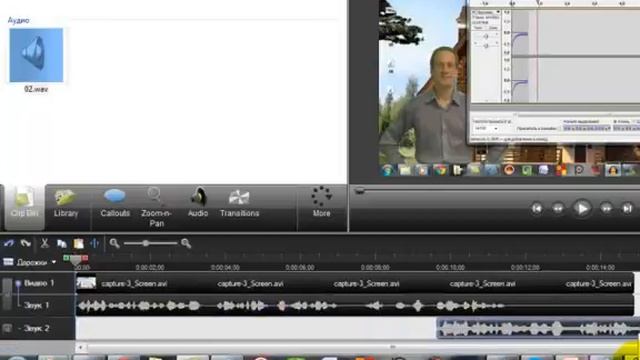
Task: Select the 02.wav audio thumbnail
Action: [x=36, y=55]
